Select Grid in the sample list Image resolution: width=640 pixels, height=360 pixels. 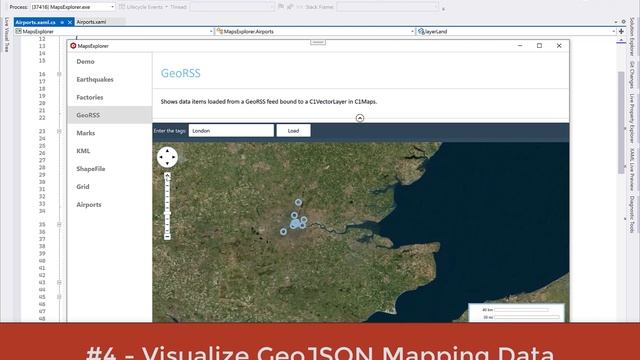[x=109, y=187]
